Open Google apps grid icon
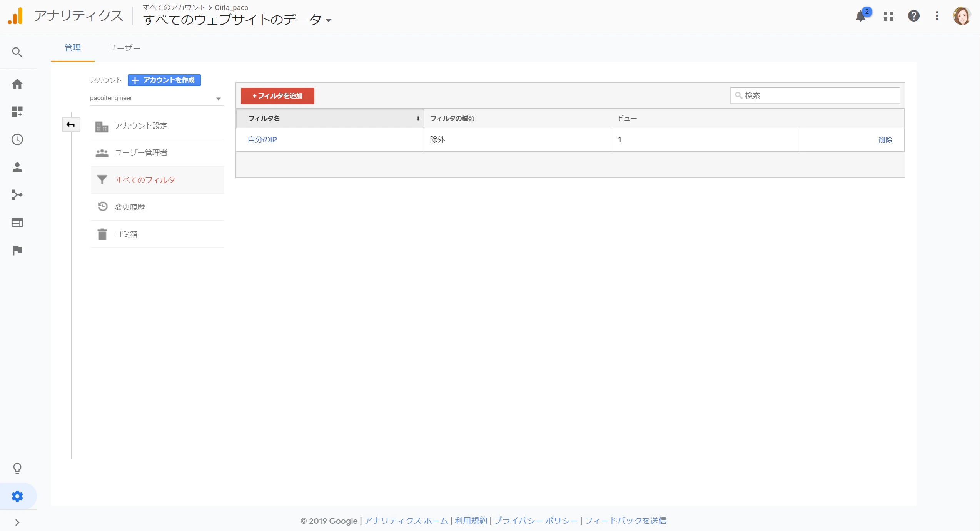 tap(888, 16)
